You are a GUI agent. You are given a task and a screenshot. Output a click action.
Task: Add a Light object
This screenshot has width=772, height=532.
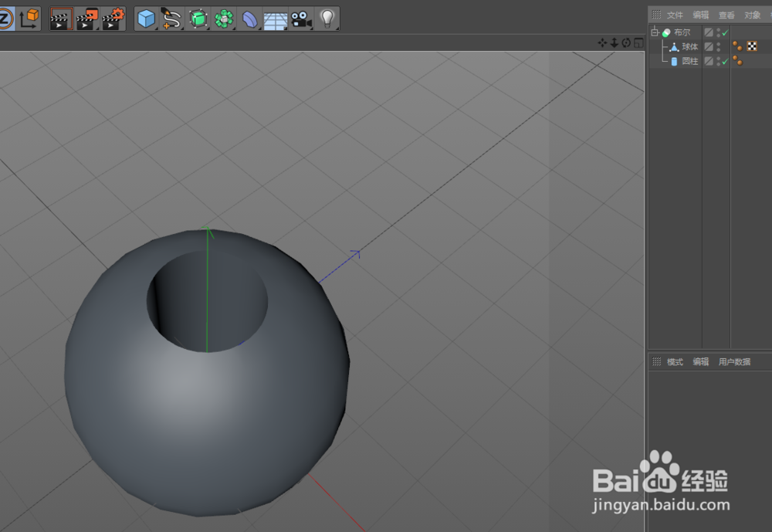click(327, 19)
